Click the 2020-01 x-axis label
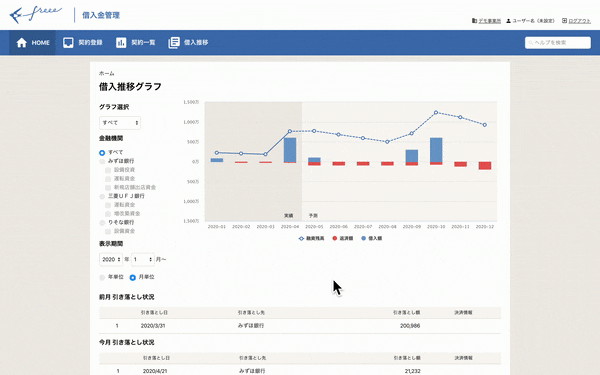The image size is (600, 375). click(x=217, y=227)
